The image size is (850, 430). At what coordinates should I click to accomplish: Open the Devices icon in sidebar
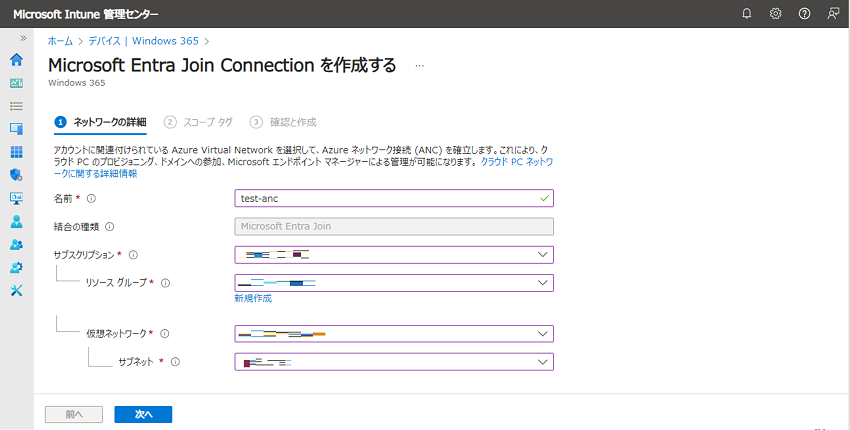(17, 129)
